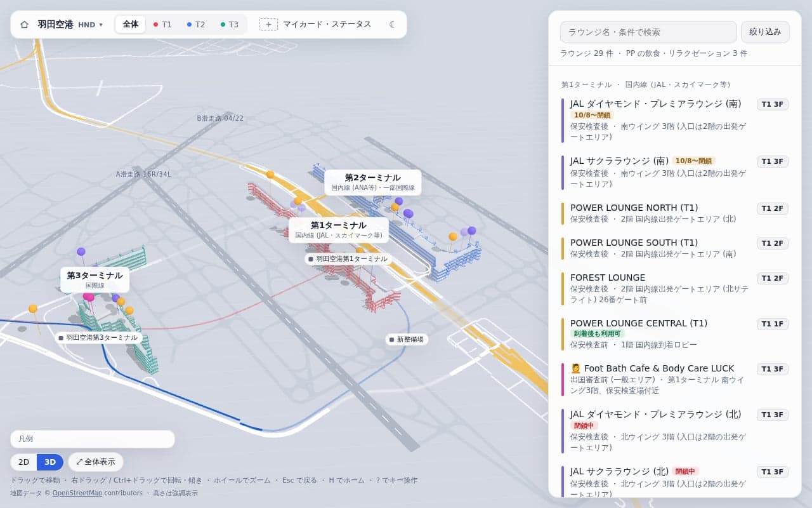Click the 絞り込み filter button
Screen dimensions: 812x508
765,32
